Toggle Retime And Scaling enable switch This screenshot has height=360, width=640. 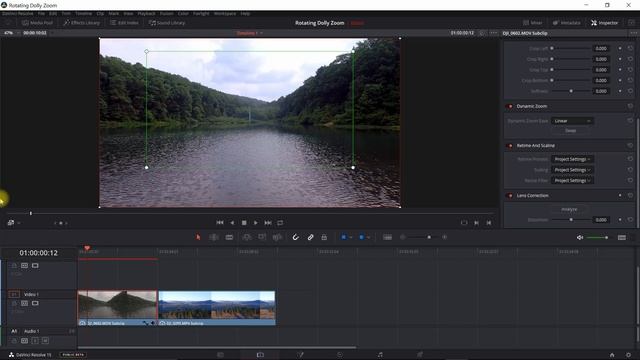click(x=510, y=146)
